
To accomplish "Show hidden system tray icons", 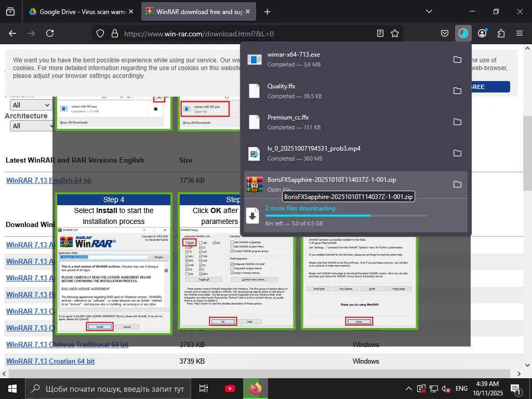I will 409,389.
